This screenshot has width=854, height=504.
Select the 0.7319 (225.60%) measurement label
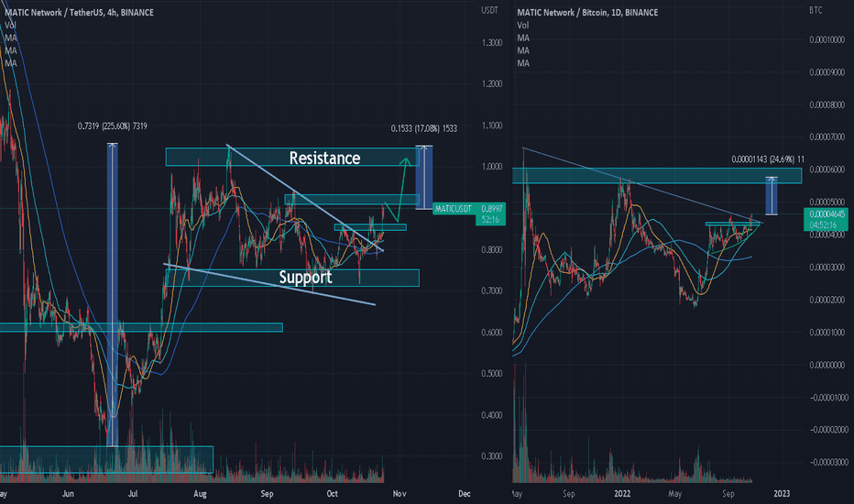(112, 126)
